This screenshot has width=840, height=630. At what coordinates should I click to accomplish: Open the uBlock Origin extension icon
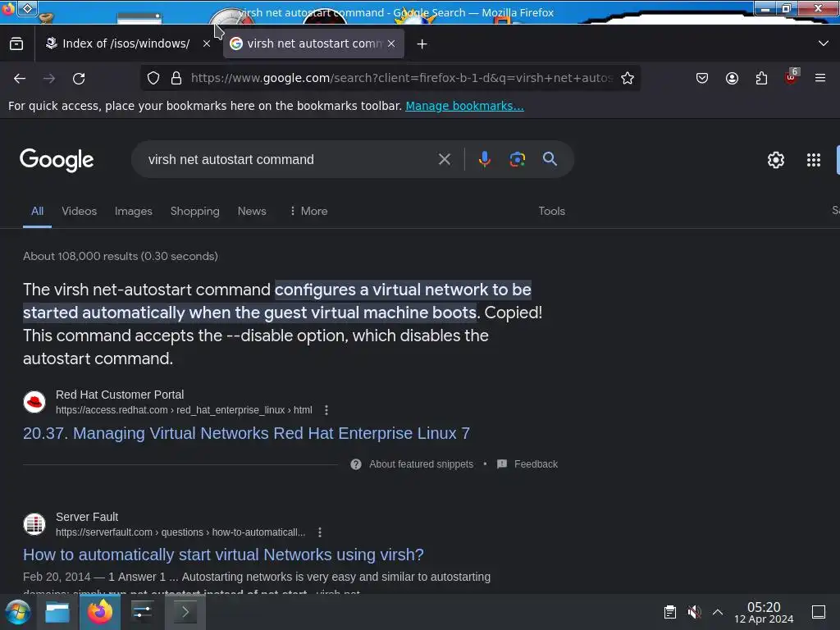(792, 76)
